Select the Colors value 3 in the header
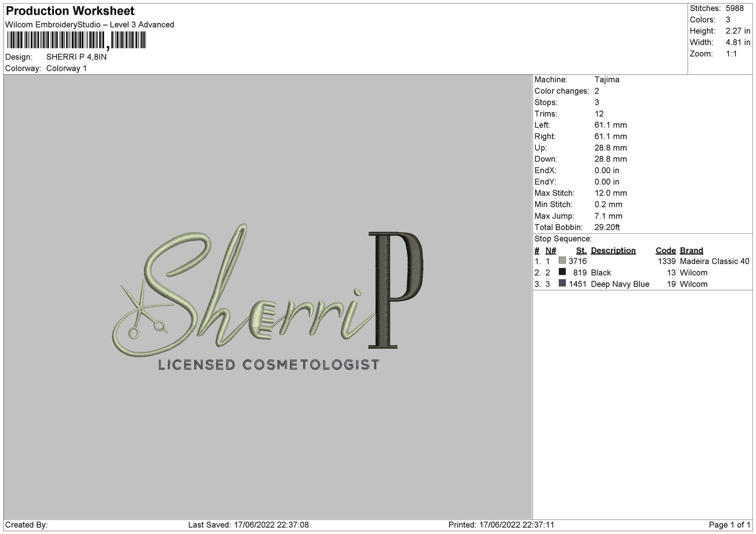Screen dimensions: 756x534 click(728, 20)
